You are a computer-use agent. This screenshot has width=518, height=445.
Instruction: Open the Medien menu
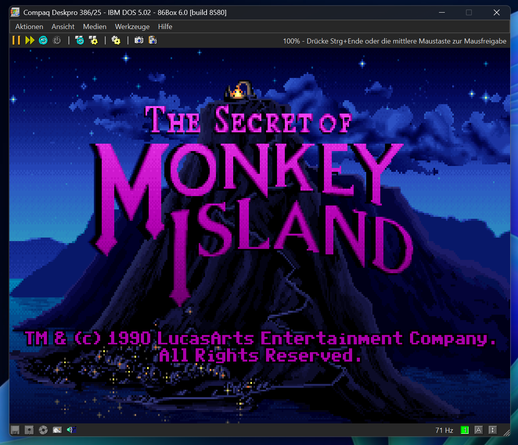[95, 27]
